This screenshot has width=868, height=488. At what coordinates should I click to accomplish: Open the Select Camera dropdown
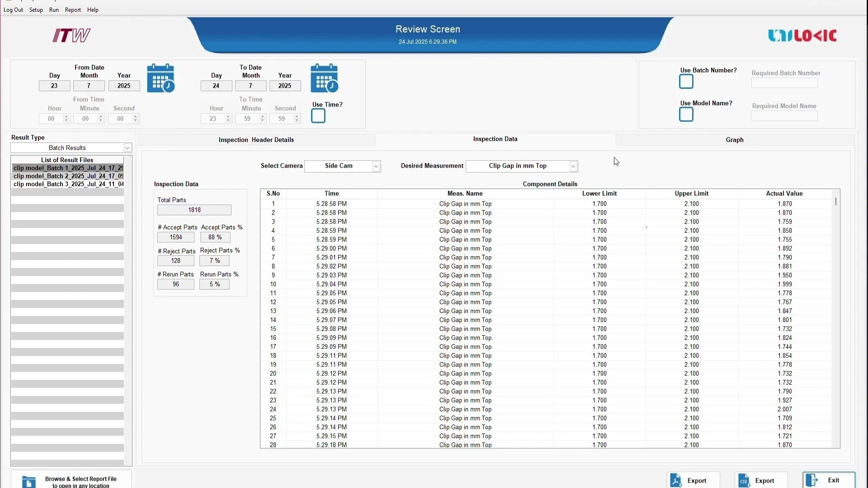tap(376, 166)
